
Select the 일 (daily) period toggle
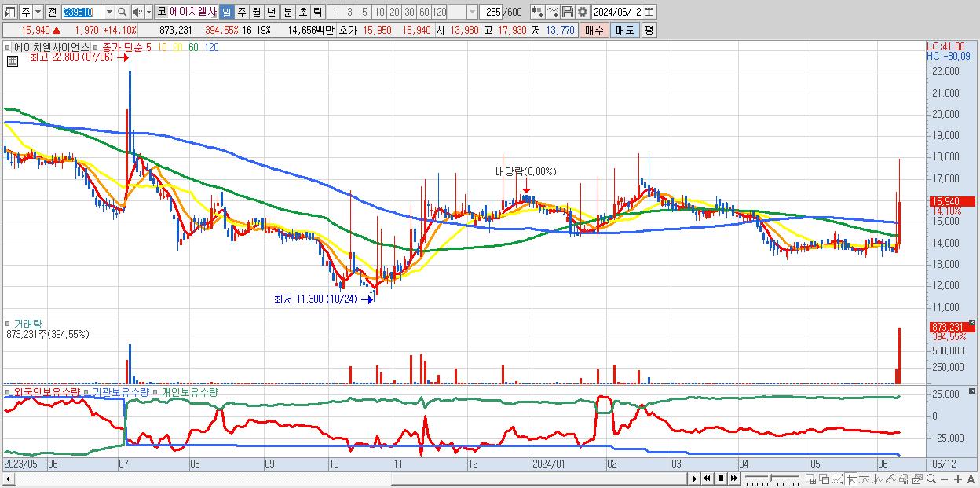pos(226,12)
